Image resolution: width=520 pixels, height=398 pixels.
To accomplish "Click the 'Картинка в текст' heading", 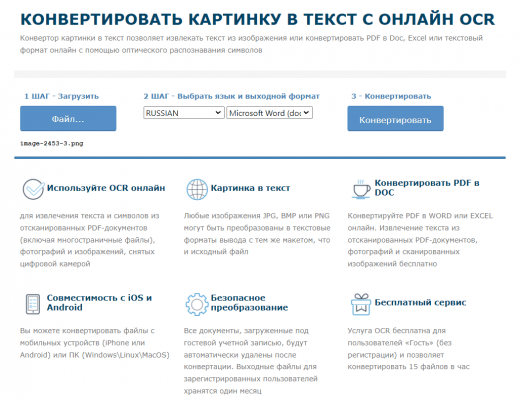I will 250,188.
